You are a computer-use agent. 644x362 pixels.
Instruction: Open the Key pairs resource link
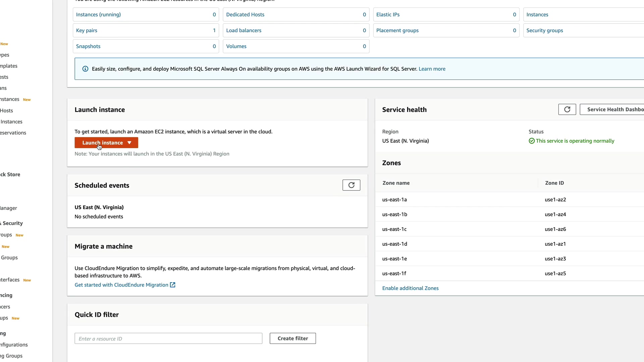point(87,31)
